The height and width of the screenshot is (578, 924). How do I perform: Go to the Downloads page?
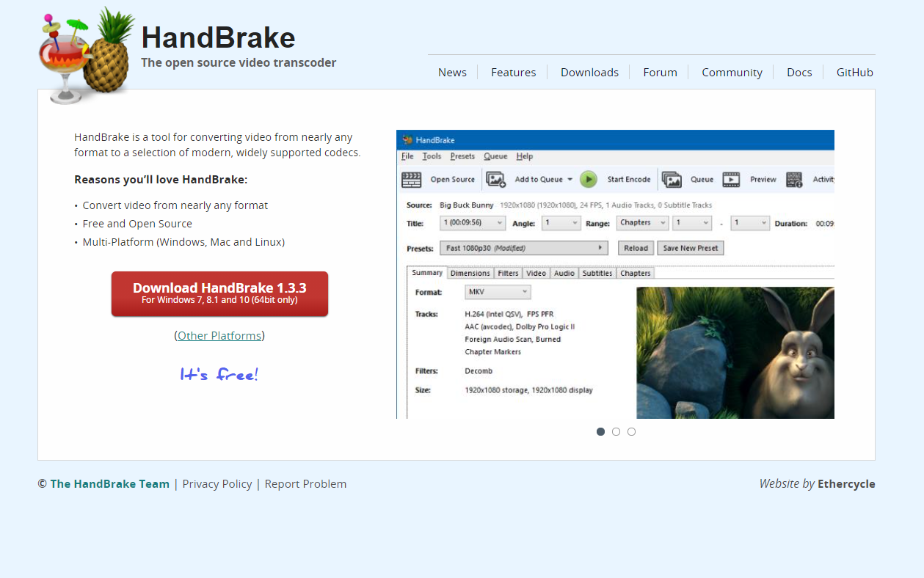click(589, 72)
